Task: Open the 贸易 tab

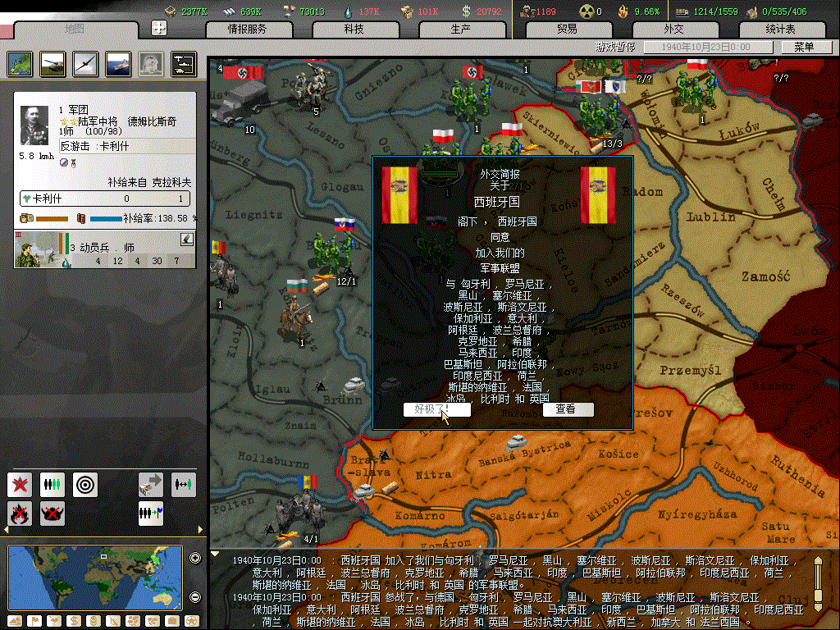Action: [x=568, y=29]
